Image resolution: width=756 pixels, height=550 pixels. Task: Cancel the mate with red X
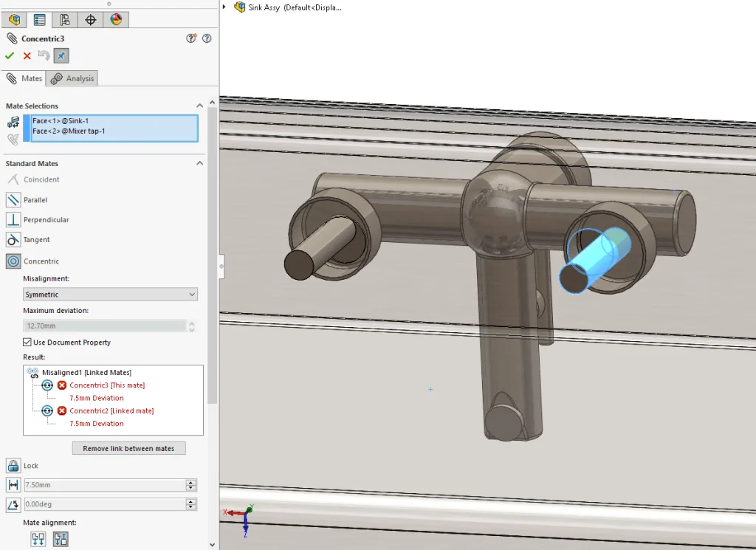click(27, 56)
